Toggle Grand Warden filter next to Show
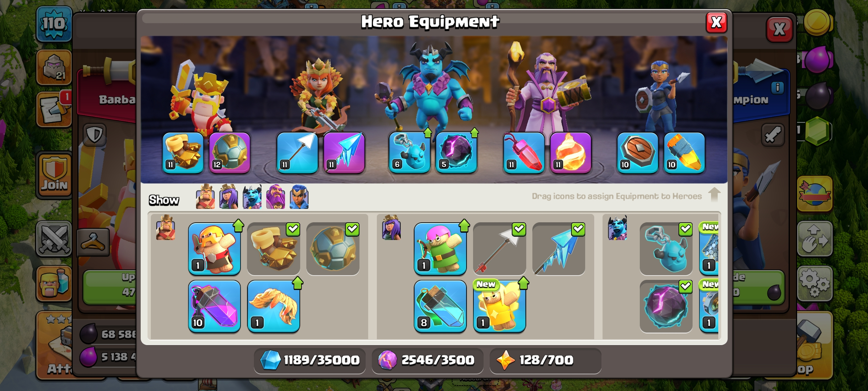868x391 pixels. click(276, 197)
